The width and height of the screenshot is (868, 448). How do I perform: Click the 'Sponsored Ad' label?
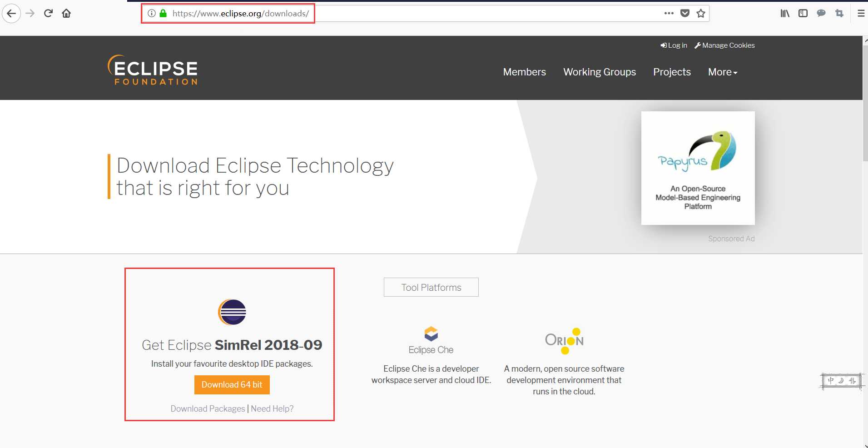click(731, 239)
